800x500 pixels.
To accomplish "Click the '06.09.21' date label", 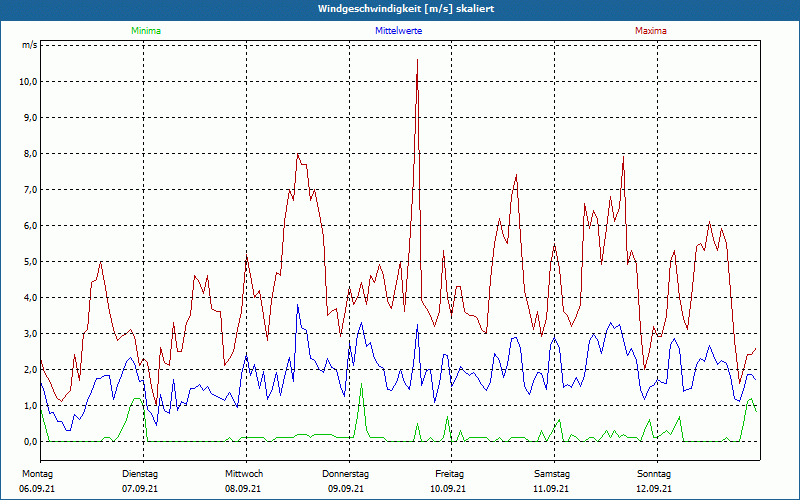I will (37, 488).
